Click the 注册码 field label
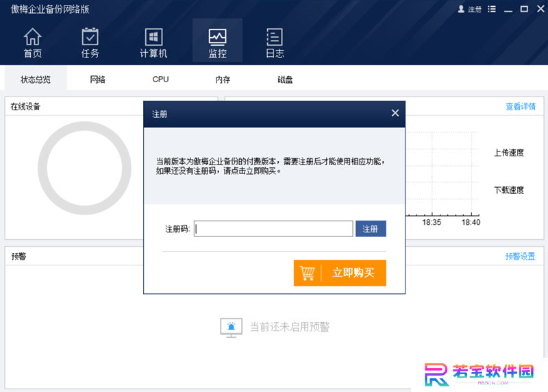 177,229
